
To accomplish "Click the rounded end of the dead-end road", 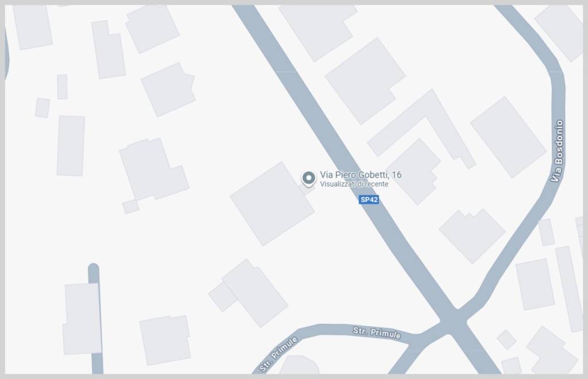I will pyautogui.click(x=94, y=268).
